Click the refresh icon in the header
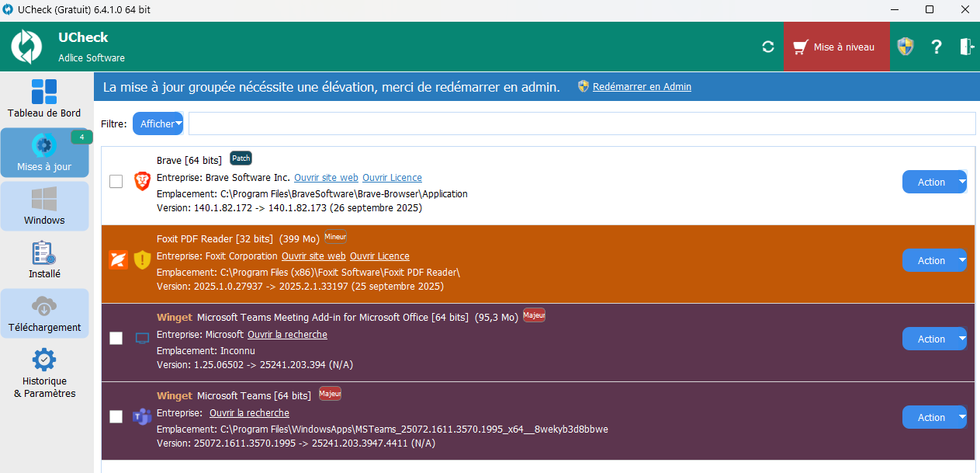This screenshot has width=980, height=473. click(x=768, y=47)
